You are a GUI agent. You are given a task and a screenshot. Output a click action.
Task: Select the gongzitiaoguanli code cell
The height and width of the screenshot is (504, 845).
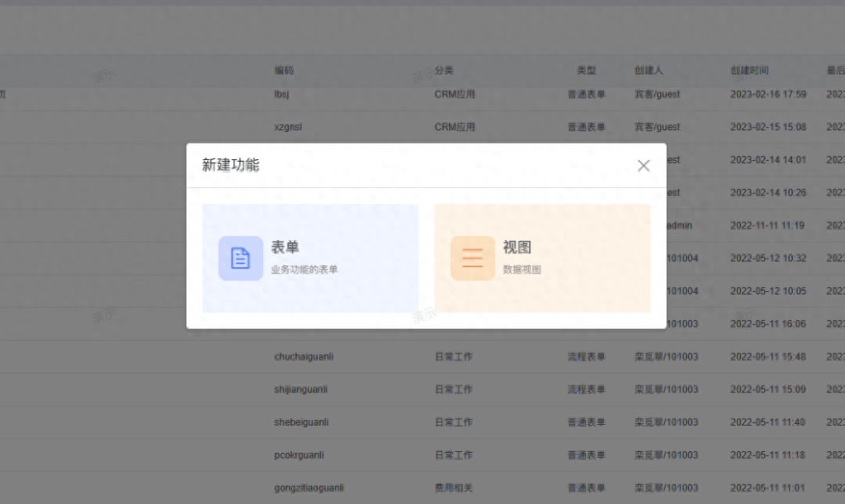[x=309, y=488]
